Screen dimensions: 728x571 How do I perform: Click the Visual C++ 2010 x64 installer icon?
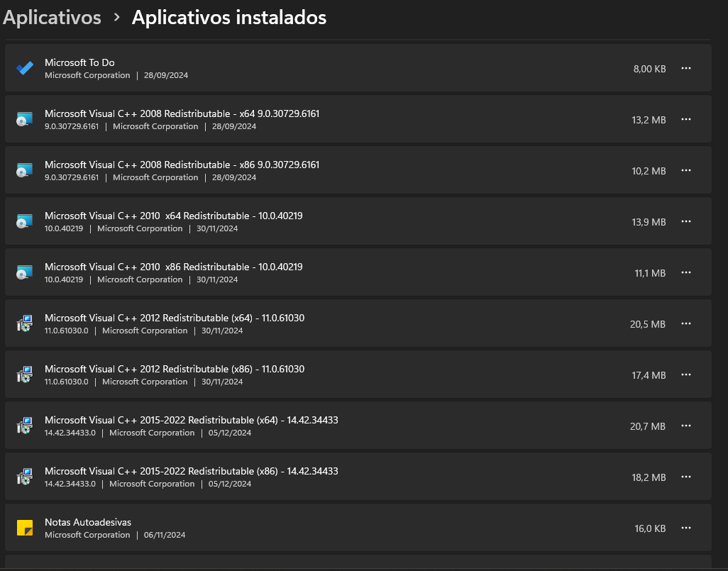[25, 221]
